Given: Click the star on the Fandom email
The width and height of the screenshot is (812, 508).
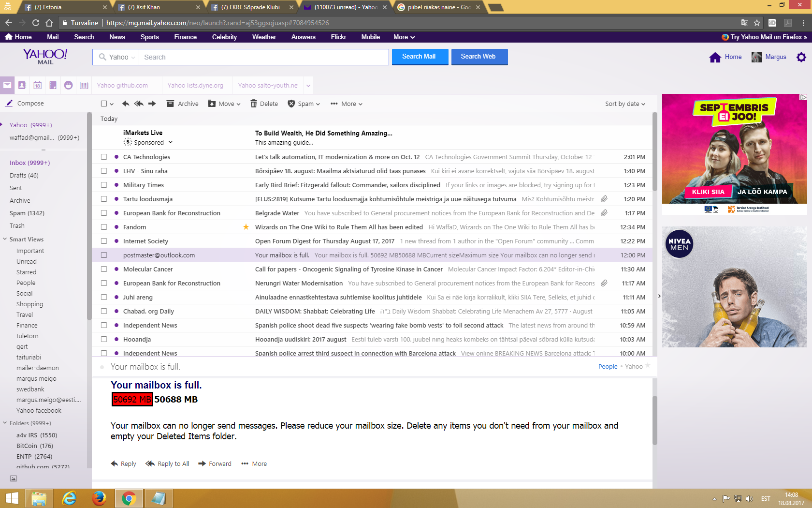Looking at the screenshot, I should coord(246,227).
